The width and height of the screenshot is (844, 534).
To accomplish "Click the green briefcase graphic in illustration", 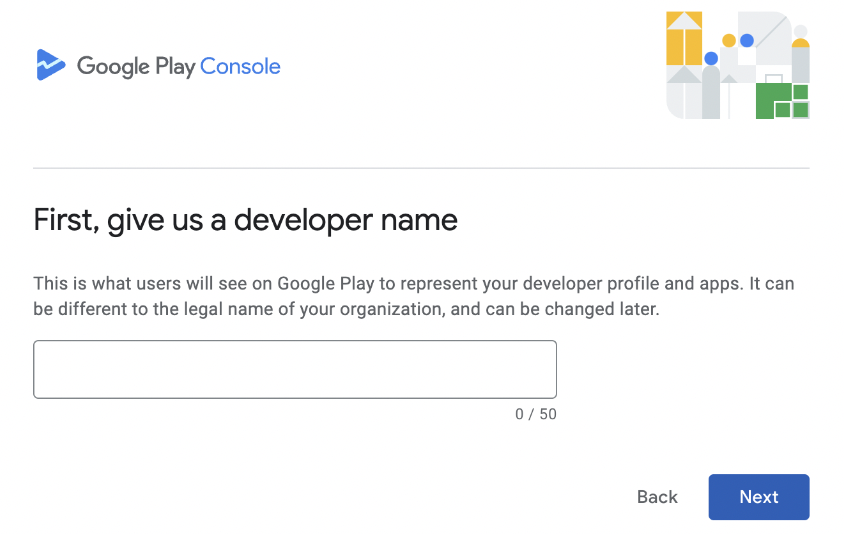I will [773, 97].
